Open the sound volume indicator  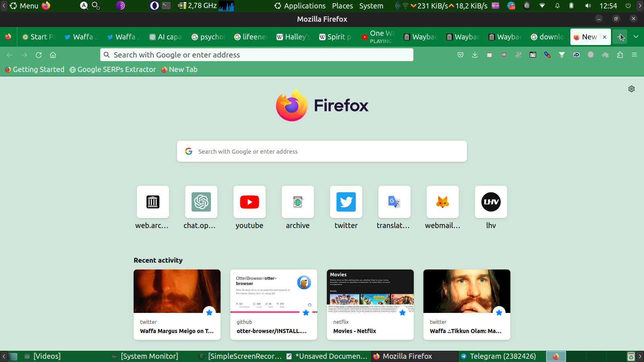(588, 6)
